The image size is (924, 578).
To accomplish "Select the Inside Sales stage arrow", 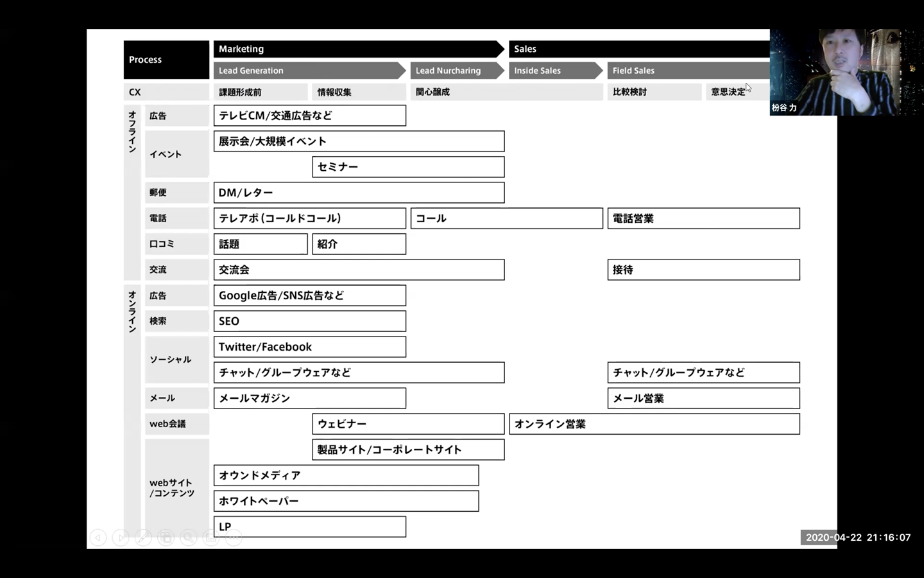I will click(556, 71).
